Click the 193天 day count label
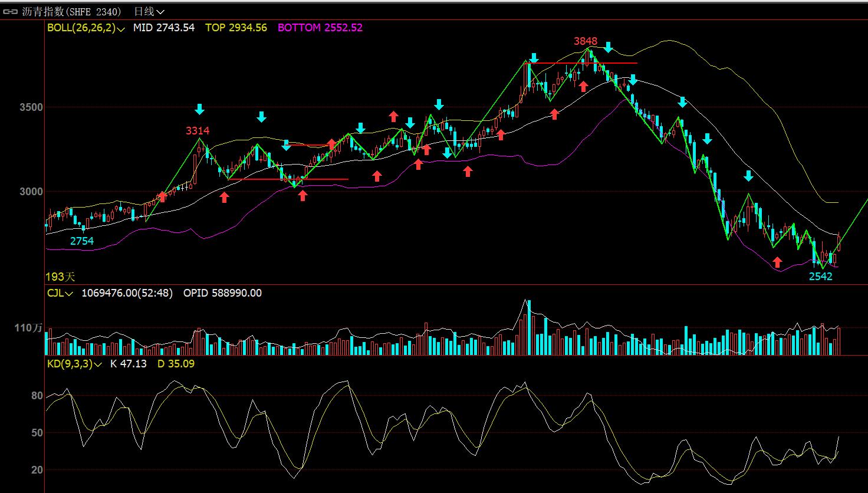The height and width of the screenshot is (493, 868). [x=60, y=277]
